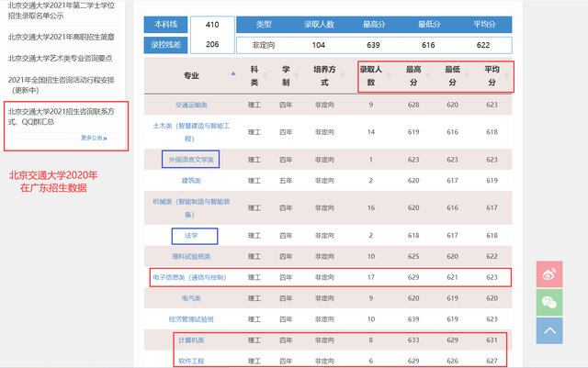Click the 录控线差 label button
The image size is (588, 368).
[165, 45]
